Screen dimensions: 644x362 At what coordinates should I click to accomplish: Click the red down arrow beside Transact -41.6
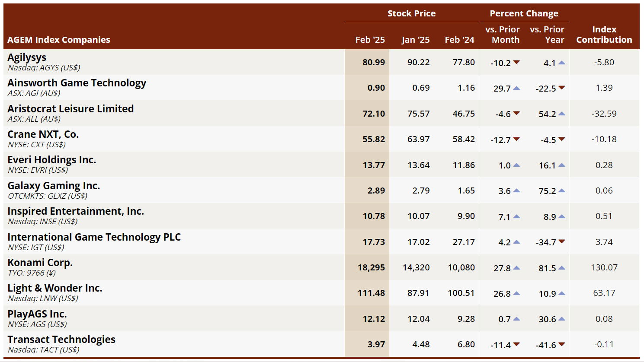[561, 345]
